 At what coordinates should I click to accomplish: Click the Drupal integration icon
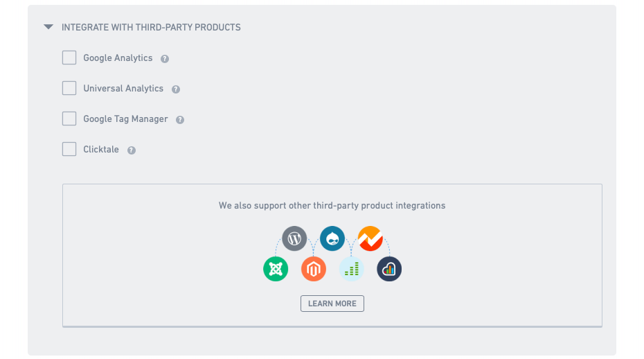(x=332, y=238)
